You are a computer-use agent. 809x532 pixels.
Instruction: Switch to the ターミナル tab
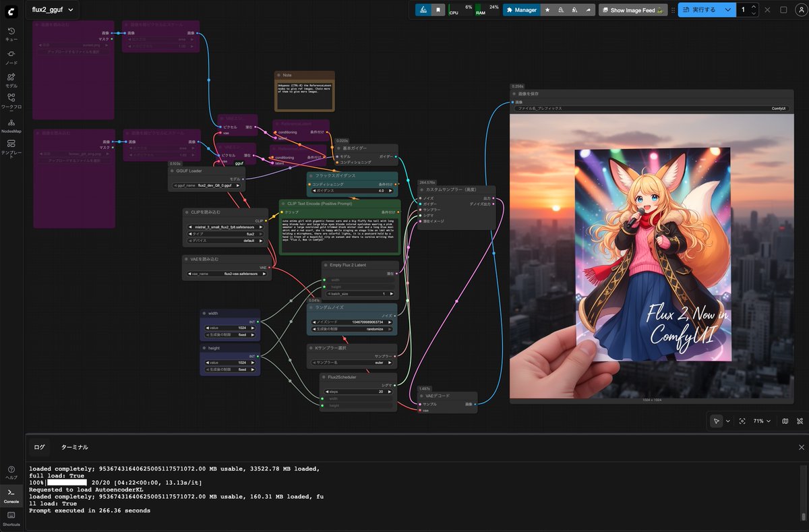coord(75,447)
